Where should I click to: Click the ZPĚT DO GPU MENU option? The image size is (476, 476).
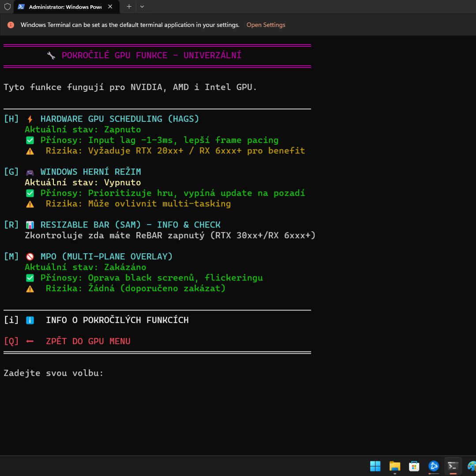tap(88, 341)
